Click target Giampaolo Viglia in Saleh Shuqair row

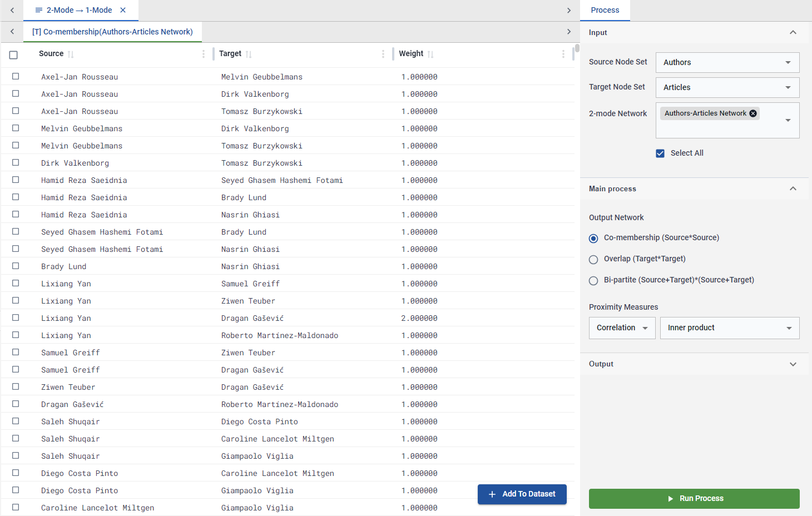click(258, 456)
